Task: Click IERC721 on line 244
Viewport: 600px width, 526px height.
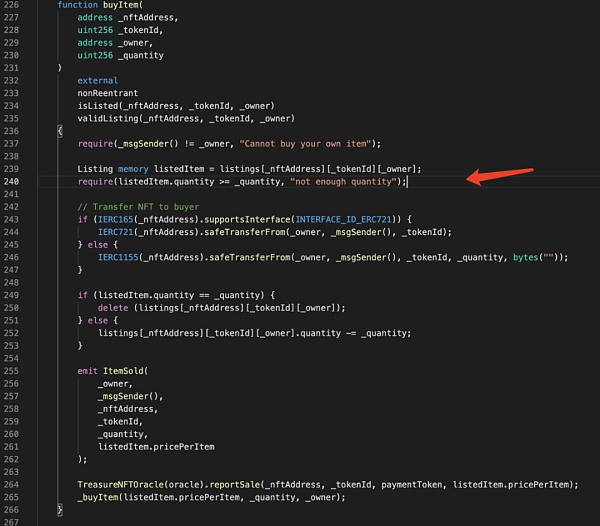Action: point(116,232)
